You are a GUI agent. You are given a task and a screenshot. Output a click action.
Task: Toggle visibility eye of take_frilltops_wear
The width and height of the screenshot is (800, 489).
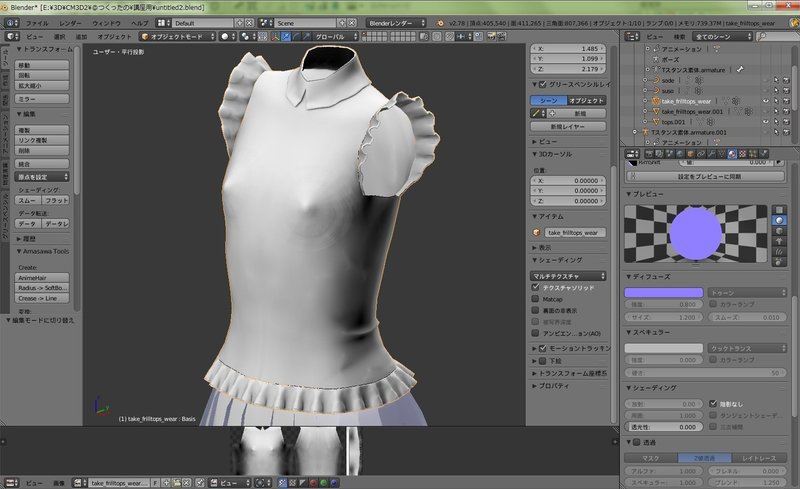point(765,101)
